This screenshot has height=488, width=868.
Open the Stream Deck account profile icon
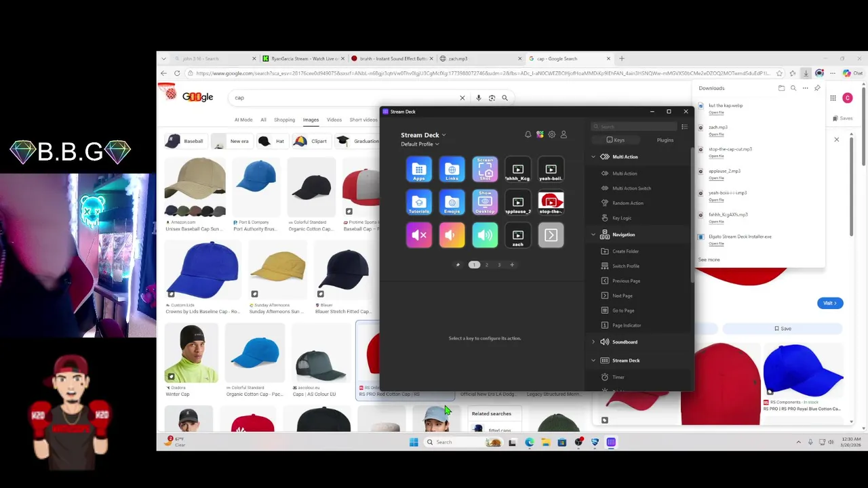[564, 134]
